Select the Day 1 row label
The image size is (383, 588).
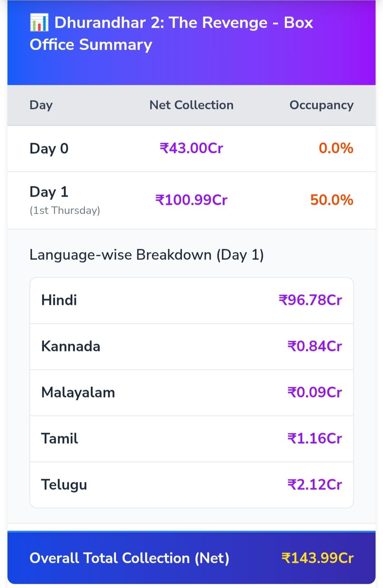[x=49, y=192]
